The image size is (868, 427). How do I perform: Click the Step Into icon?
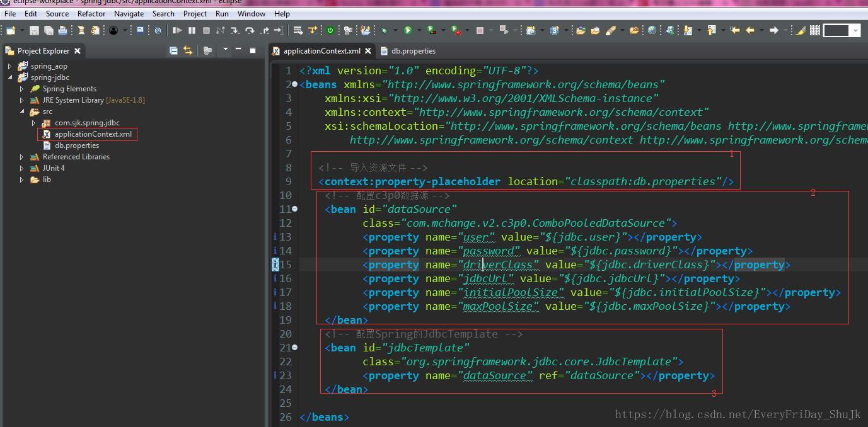point(234,30)
